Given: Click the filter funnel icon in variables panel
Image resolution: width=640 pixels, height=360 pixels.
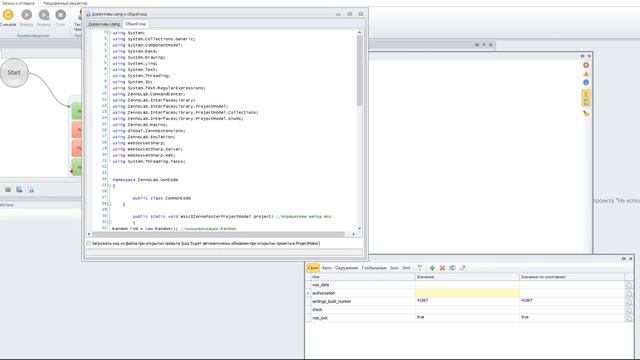Looking at the screenshot, I should click(420, 268).
